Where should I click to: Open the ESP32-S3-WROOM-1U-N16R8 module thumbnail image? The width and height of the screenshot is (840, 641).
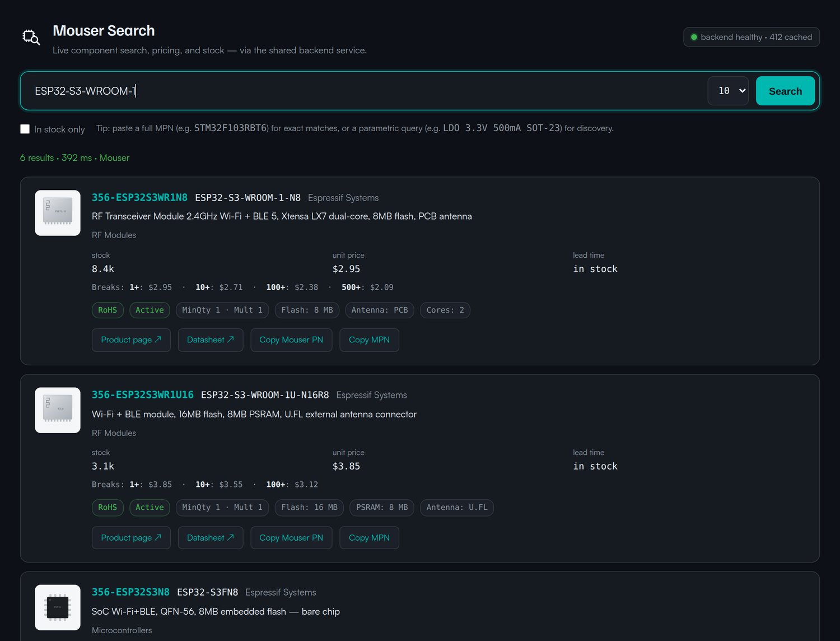tap(58, 410)
